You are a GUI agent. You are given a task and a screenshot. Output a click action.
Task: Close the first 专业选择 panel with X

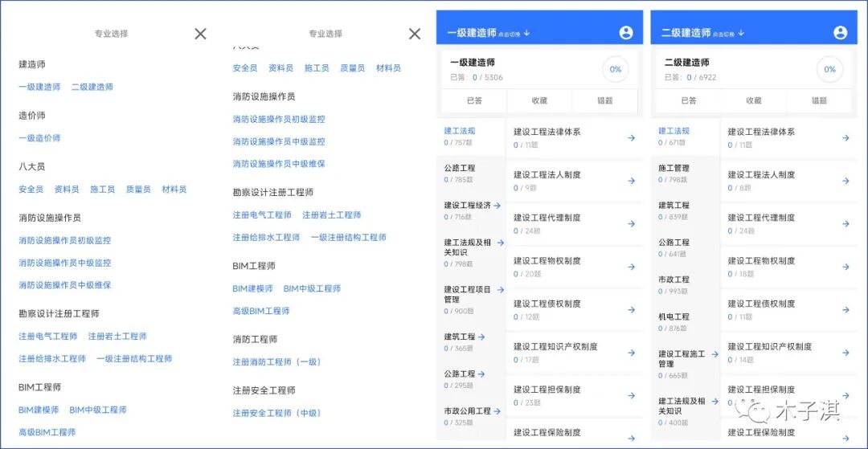[x=200, y=34]
